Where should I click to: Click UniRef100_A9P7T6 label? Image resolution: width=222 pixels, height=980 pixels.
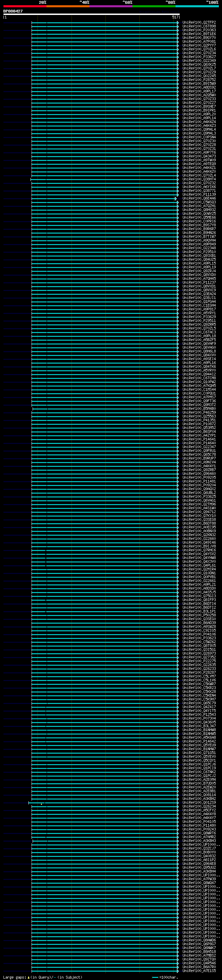click(199, 153)
